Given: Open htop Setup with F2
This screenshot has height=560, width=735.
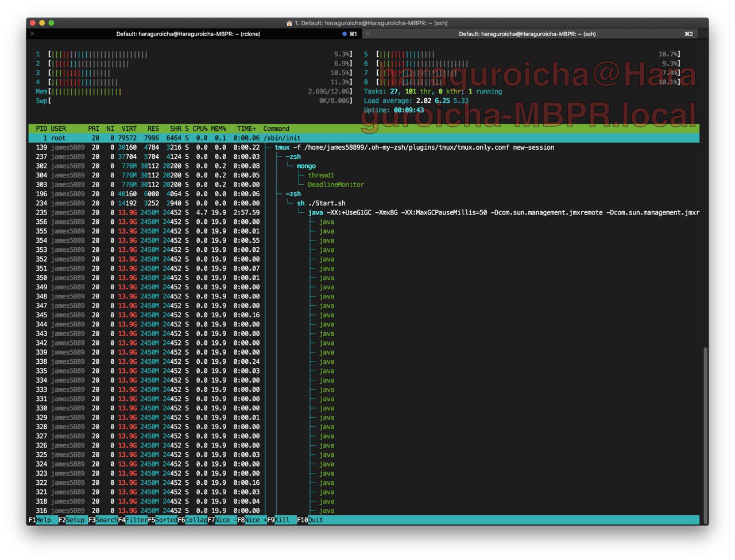Looking at the screenshot, I should tap(73, 520).
